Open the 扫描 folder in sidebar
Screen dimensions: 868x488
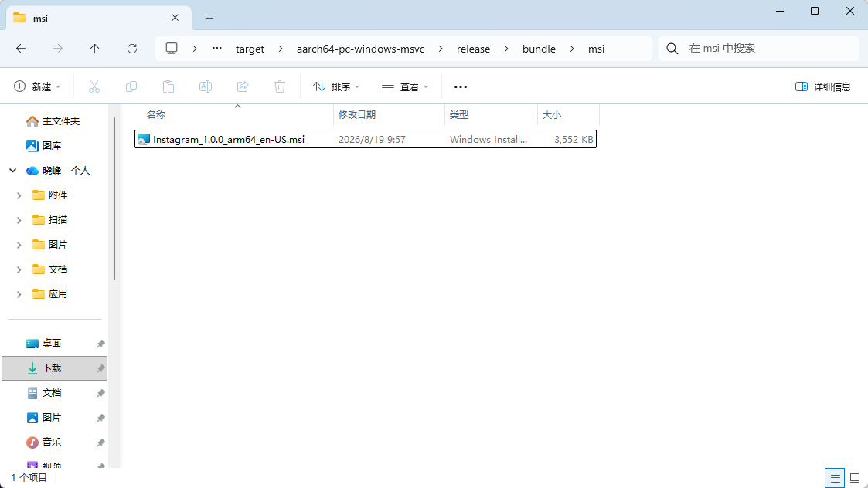(x=49, y=220)
